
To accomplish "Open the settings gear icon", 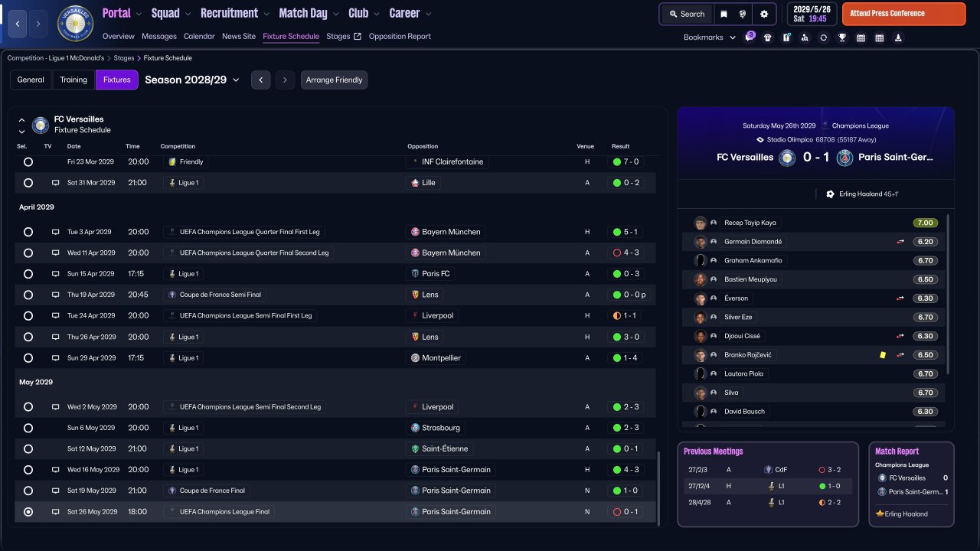I will coord(764,14).
